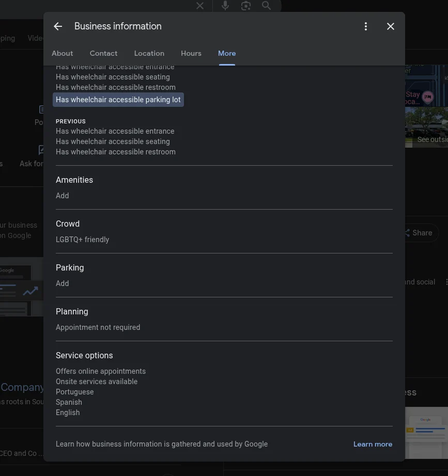Edit Service options online appointments entry
448x476 pixels.
(x=101, y=371)
